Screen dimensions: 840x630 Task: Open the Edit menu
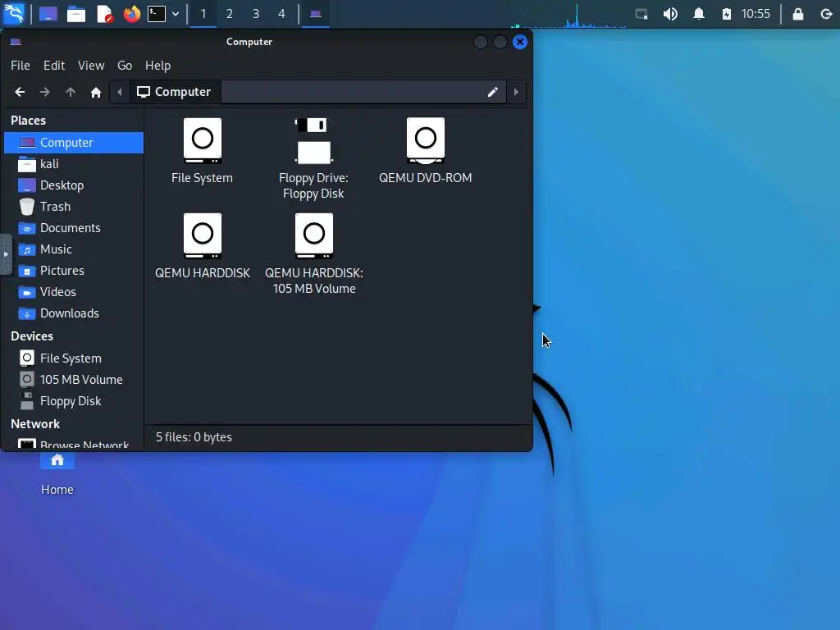(54, 66)
